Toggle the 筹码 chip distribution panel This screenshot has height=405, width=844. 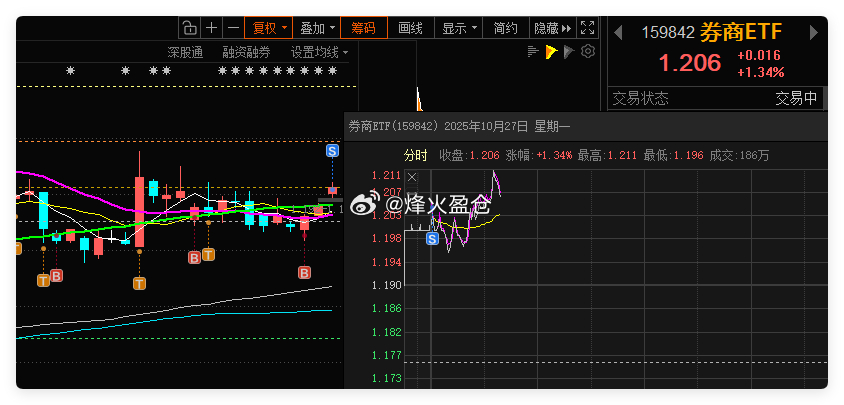(364, 27)
